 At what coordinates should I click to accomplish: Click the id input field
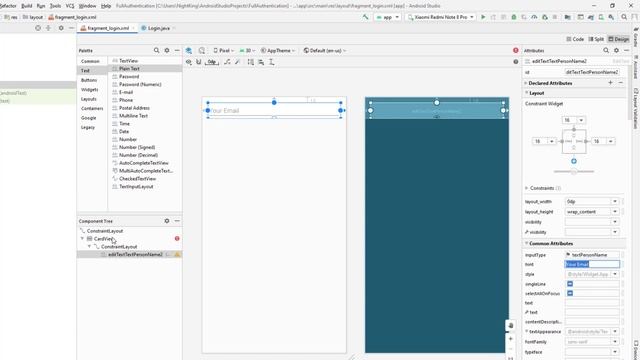[x=592, y=72]
